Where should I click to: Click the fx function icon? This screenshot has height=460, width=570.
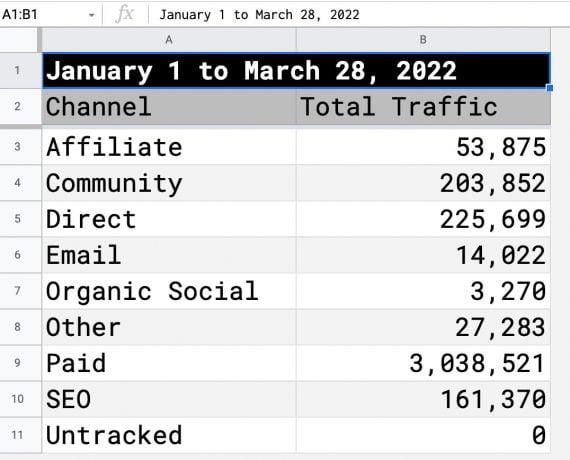tap(125, 15)
